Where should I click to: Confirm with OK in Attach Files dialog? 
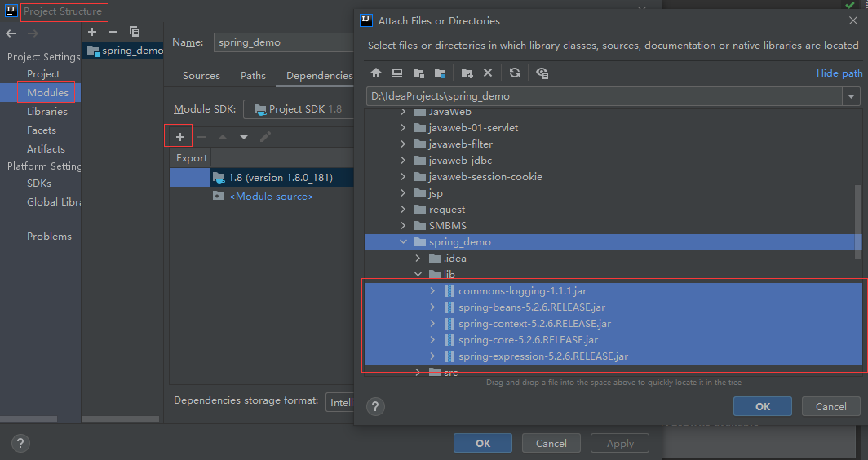click(x=762, y=406)
